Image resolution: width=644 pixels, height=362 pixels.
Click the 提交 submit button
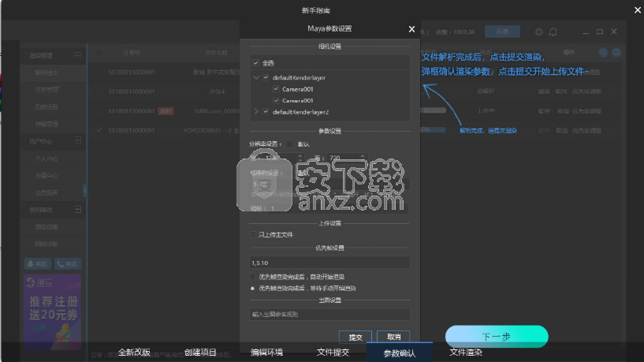click(x=356, y=337)
